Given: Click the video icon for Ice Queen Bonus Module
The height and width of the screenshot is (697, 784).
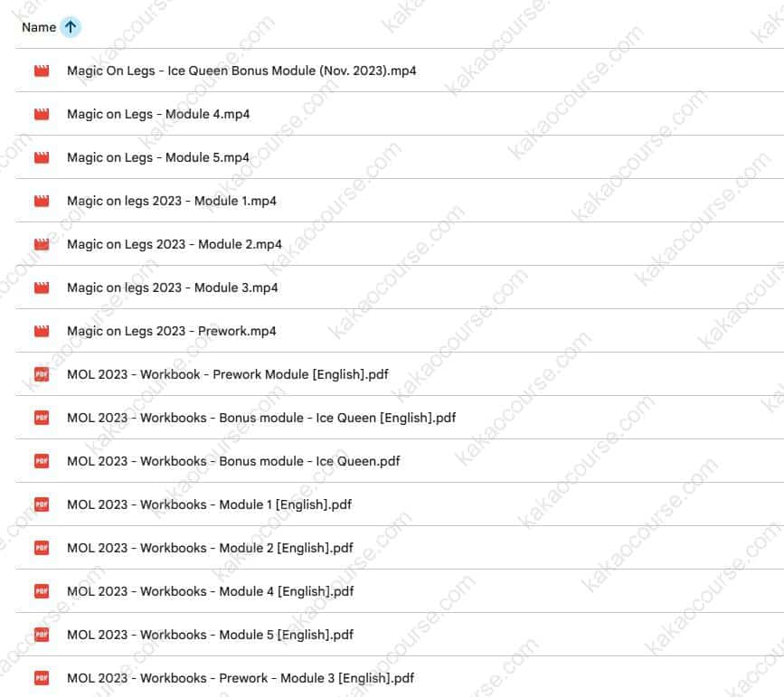Looking at the screenshot, I should (x=41, y=71).
